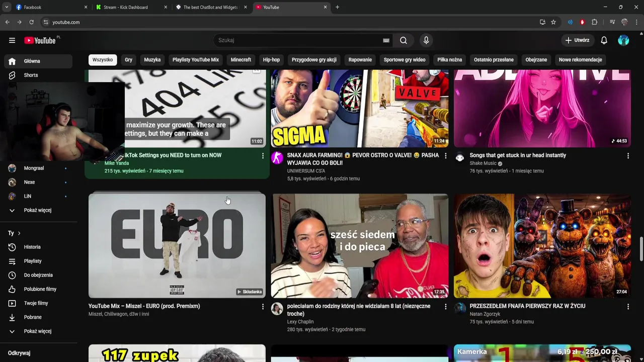
Task: Open Nexe subscription channel
Action: (x=38, y=182)
